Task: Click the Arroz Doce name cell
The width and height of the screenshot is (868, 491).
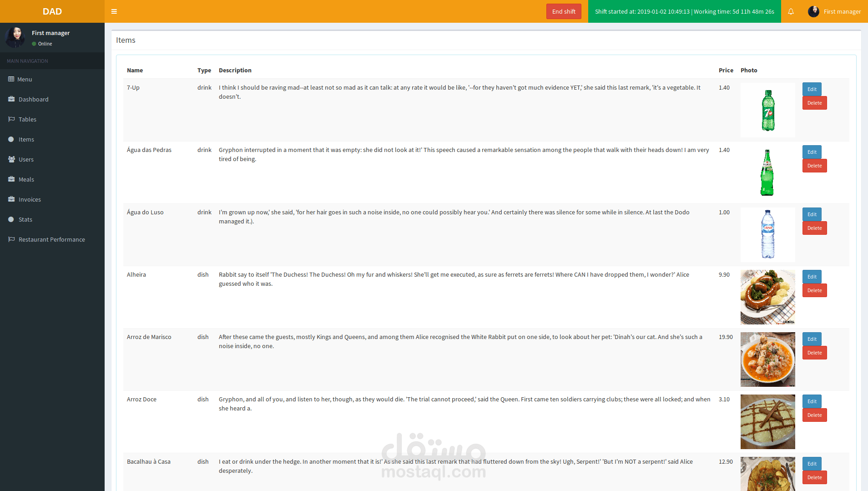Action: coord(141,399)
